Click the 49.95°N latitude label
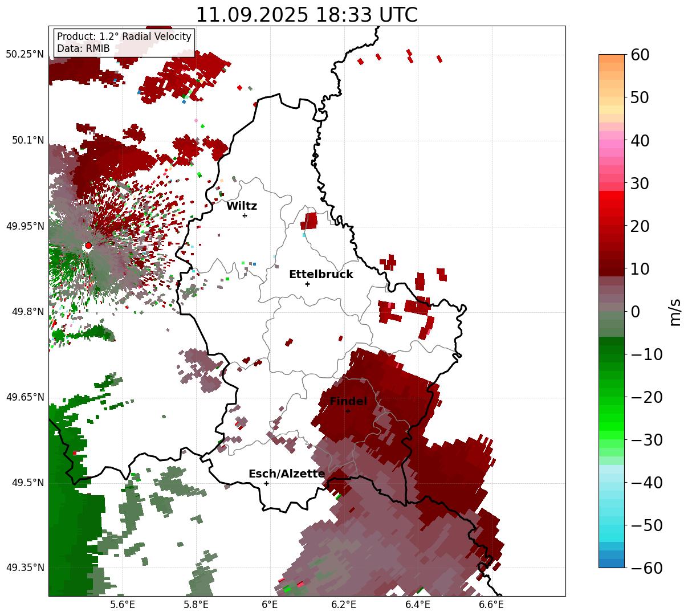The image size is (688, 616). [x=25, y=226]
